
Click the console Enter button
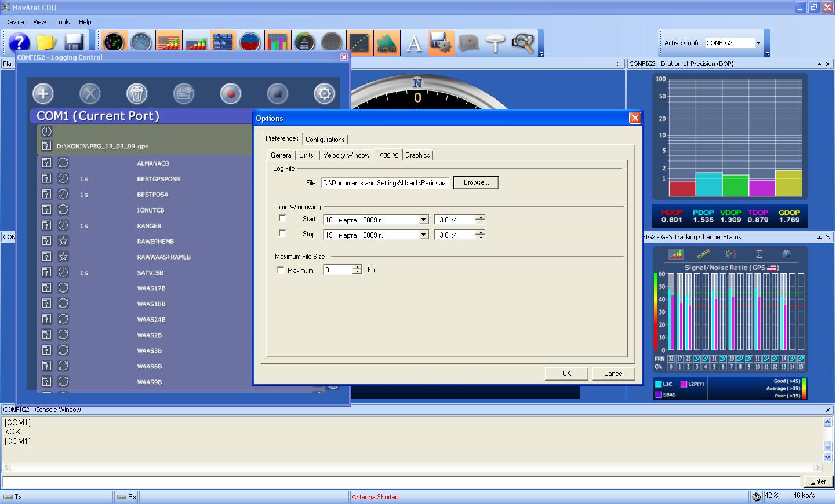tap(818, 481)
